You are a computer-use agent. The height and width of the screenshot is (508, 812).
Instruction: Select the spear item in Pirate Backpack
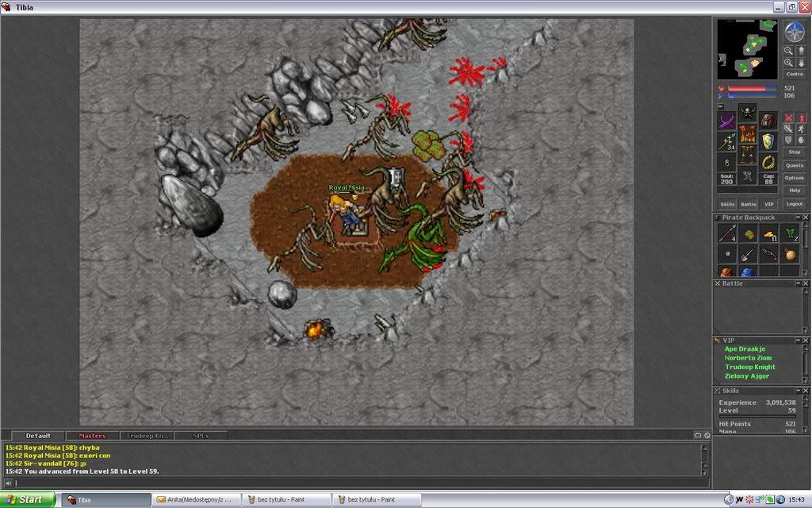pos(727,234)
